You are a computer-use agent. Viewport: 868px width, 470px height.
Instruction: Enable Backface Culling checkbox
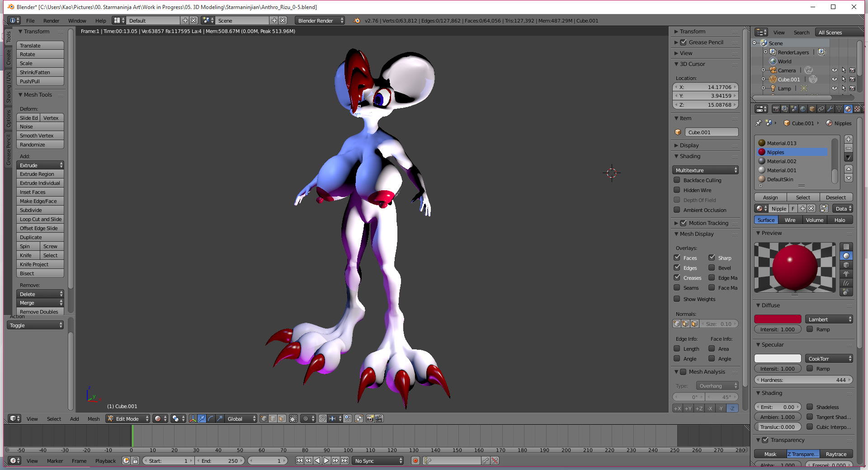[677, 180]
